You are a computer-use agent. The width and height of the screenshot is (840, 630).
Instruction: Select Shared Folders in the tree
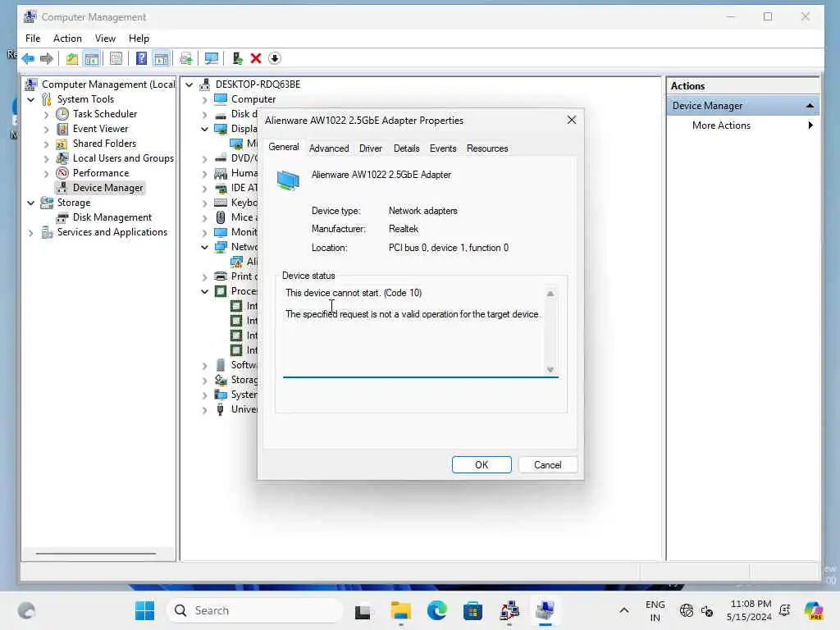coord(104,144)
